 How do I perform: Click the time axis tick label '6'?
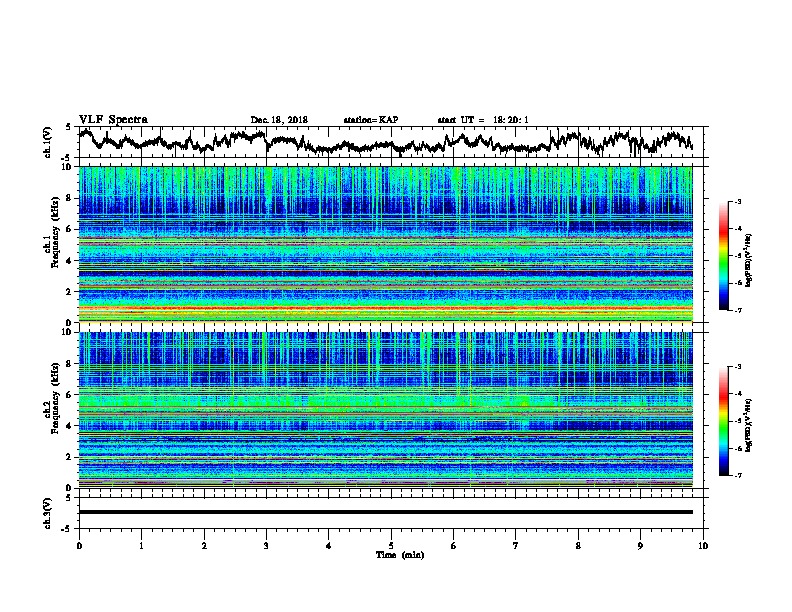coord(454,546)
